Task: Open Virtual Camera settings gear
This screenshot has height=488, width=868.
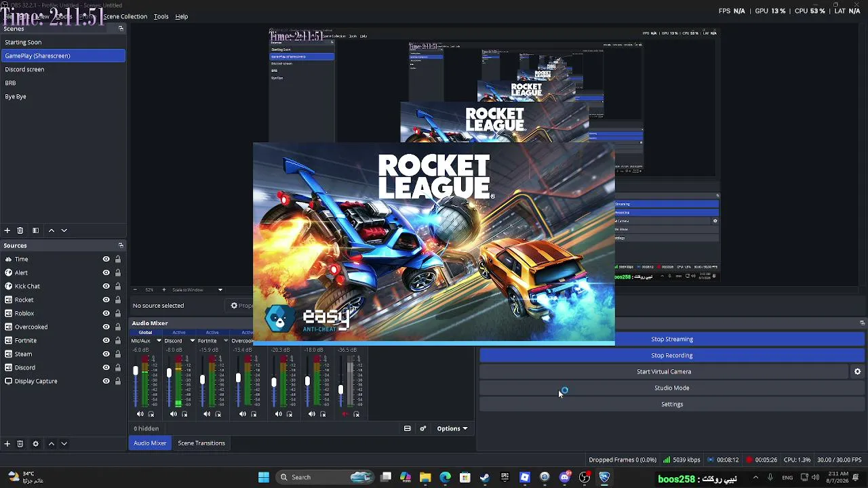Action: tap(857, 371)
